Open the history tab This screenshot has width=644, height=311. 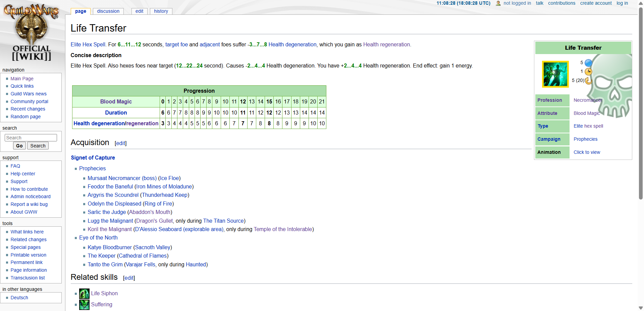161,11
